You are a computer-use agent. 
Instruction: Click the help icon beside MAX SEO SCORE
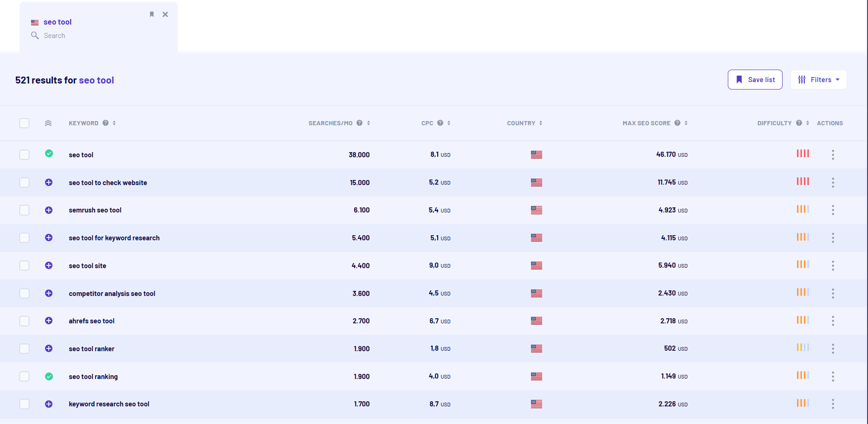coord(678,122)
